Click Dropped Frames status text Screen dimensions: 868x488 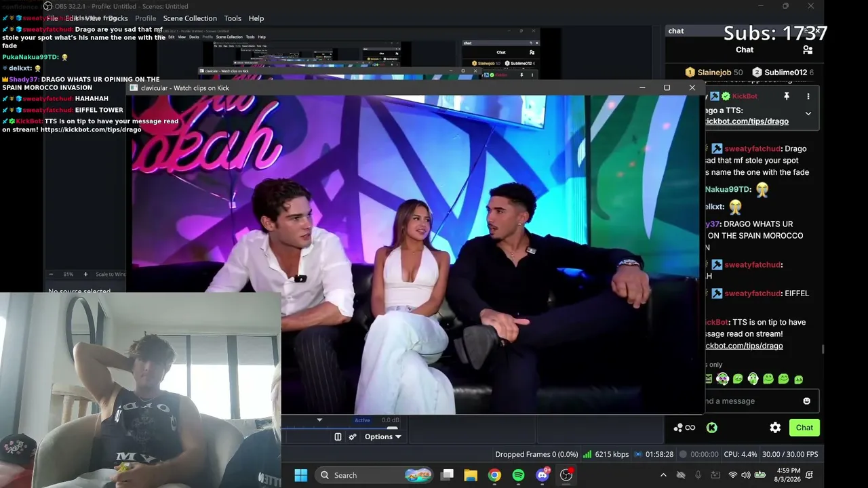[536, 454]
